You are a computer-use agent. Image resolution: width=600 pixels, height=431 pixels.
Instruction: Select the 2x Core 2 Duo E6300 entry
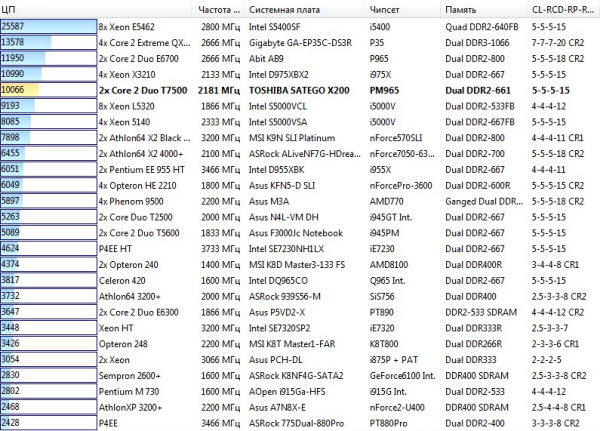(x=139, y=312)
